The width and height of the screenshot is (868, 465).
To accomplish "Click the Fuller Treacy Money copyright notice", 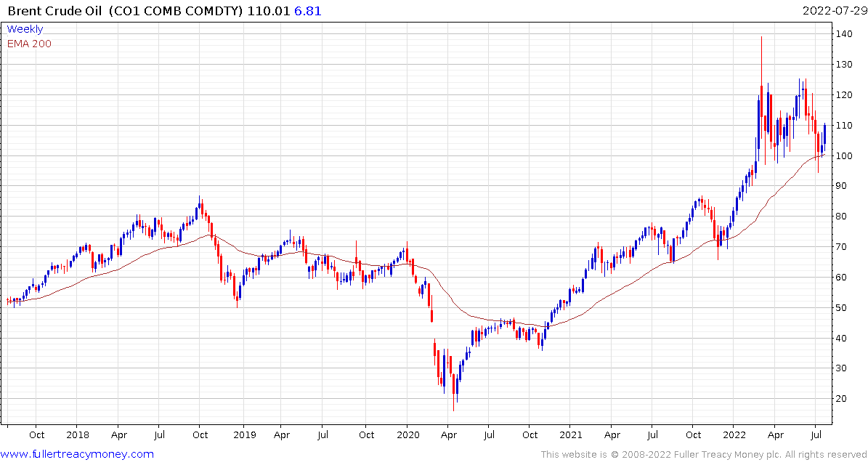I will (703, 455).
